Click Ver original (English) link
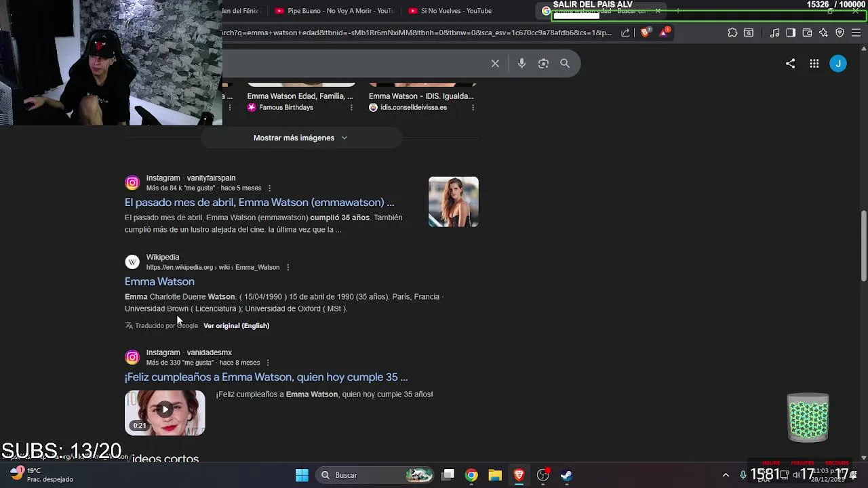 (x=236, y=325)
